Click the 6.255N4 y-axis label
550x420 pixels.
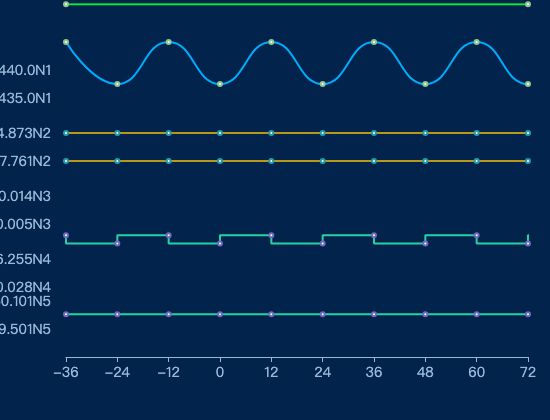(x=25, y=259)
